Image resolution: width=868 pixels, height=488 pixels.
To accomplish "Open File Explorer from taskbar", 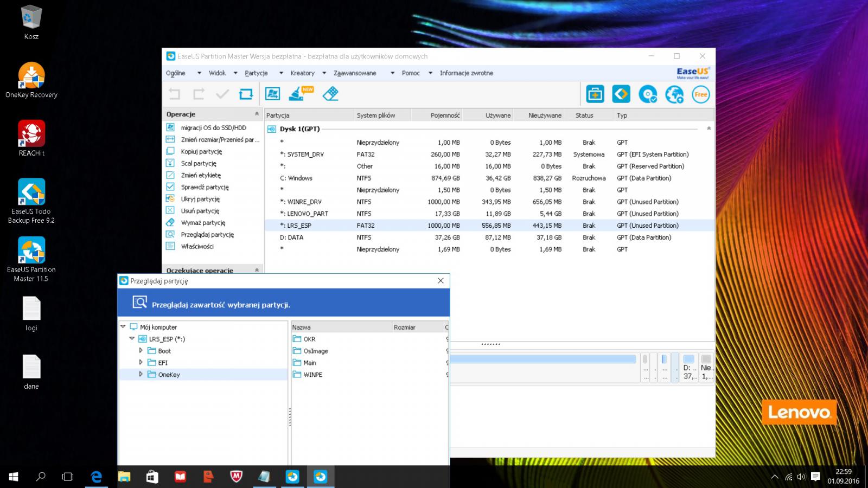I will (124, 477).
